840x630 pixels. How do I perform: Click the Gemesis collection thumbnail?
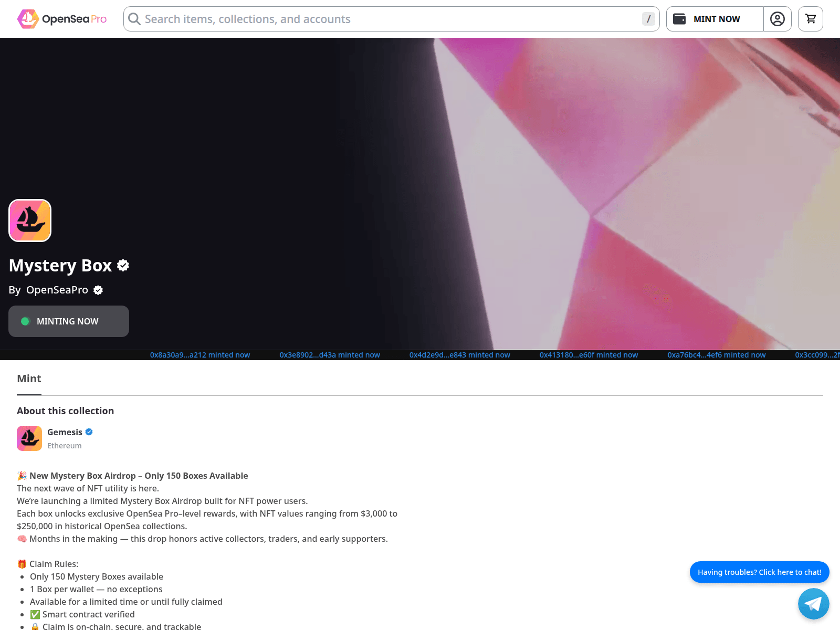pyautogui.click(x=29, y=438)
